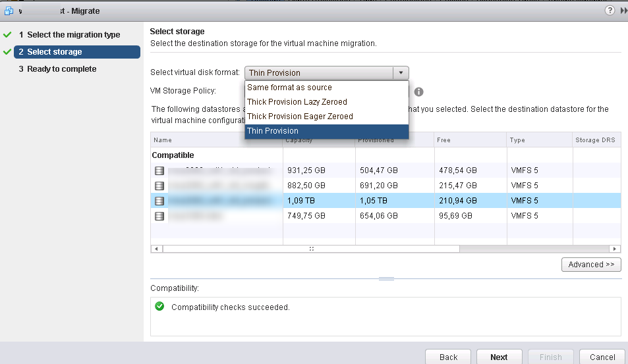This screenshot has height=364, width=628.
Task: Click the Back button
Action: pos(448,357)
